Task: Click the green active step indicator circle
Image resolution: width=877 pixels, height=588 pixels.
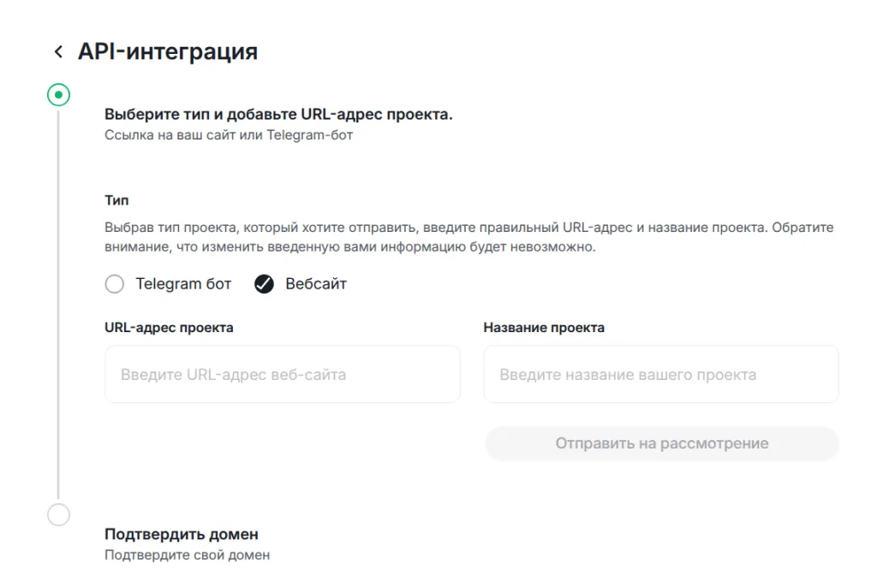Action: click(x=58, y=94)
